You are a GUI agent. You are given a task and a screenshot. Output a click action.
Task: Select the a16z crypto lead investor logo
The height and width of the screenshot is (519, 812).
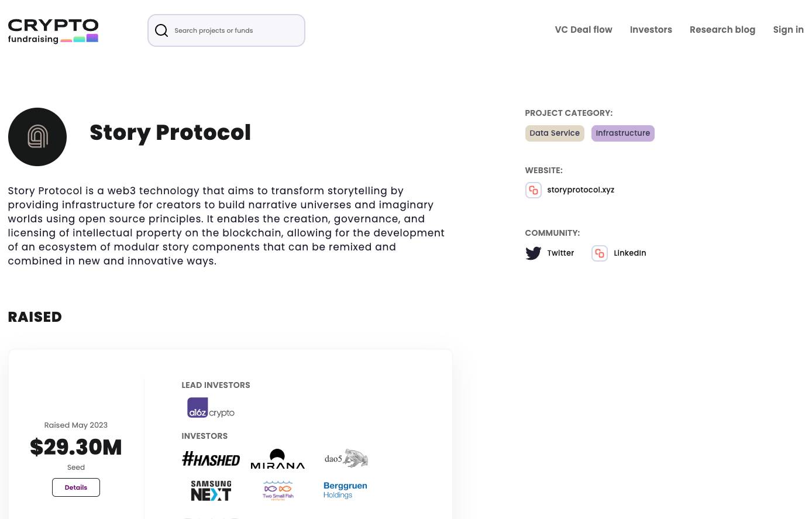(210, 407)
